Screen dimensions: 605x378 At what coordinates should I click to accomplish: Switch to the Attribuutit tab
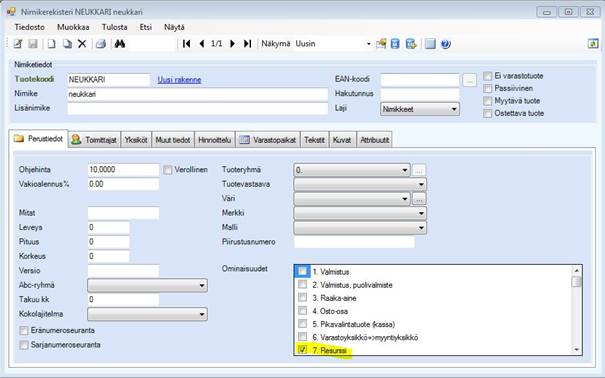click(x=374, y=140)
